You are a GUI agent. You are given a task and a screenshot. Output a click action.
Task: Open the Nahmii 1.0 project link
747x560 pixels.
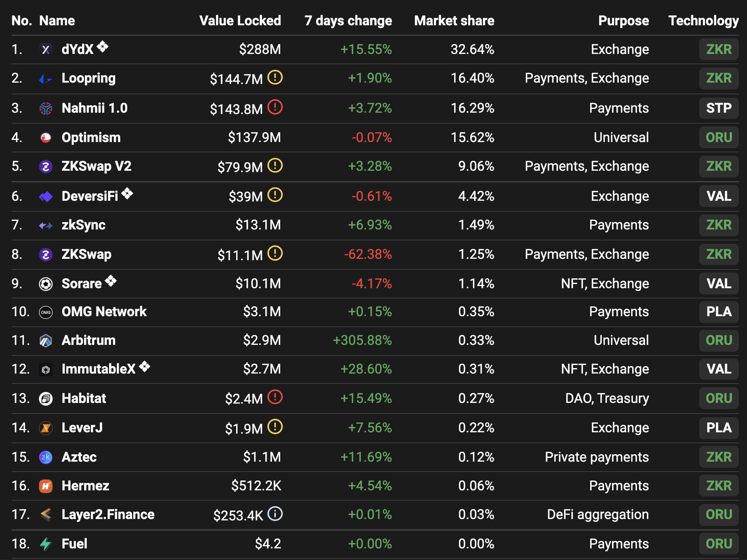[x=95, y=108]
